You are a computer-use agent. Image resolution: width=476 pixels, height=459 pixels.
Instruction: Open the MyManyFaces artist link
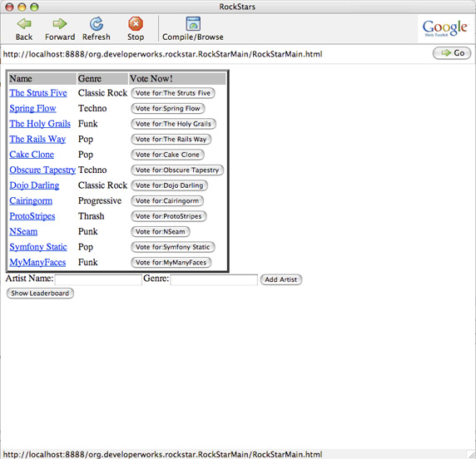[37, 263]
